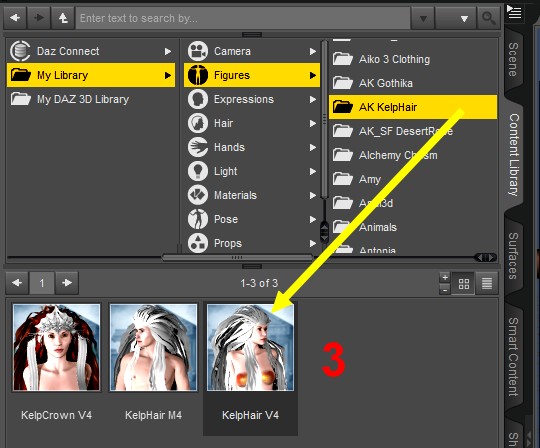Open the Figures category

tap(252, 75)
